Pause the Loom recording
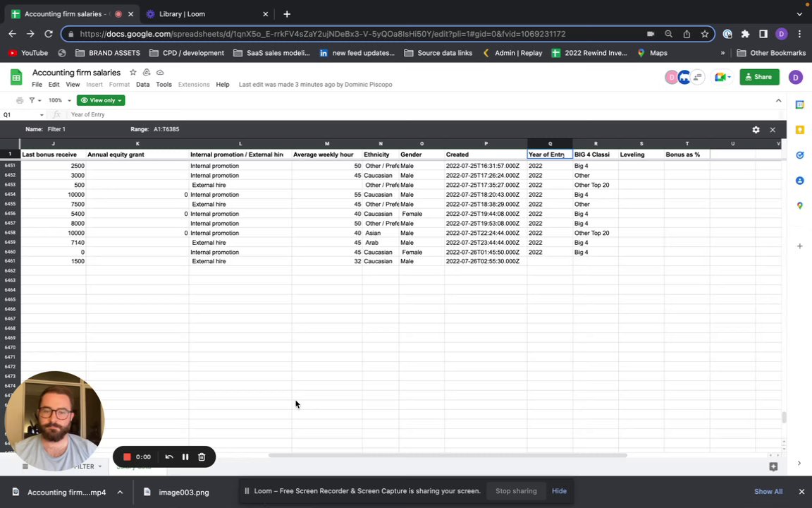The image size is (812, 508). 185,456
